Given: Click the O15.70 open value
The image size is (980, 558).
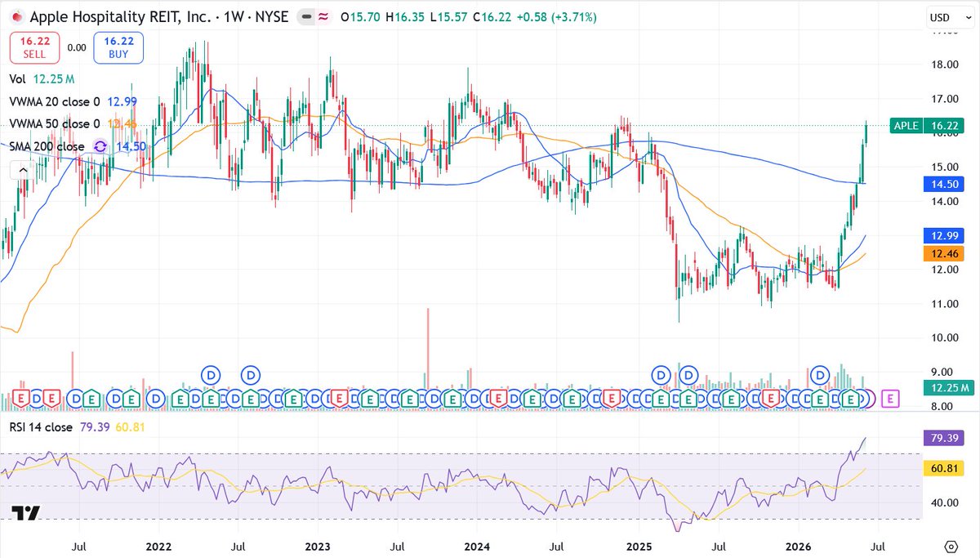Looking at the screenshot, I should point(360,17).
